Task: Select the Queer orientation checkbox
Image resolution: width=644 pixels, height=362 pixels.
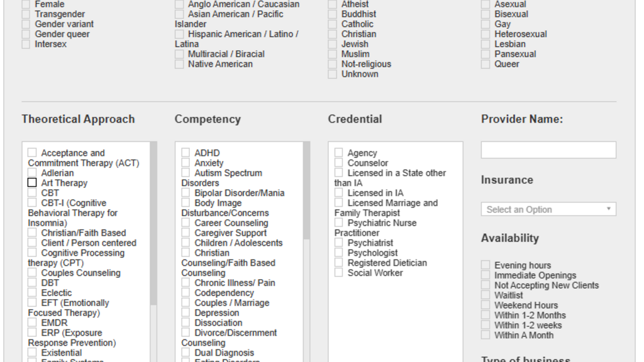Action: [x=486, y=63]
